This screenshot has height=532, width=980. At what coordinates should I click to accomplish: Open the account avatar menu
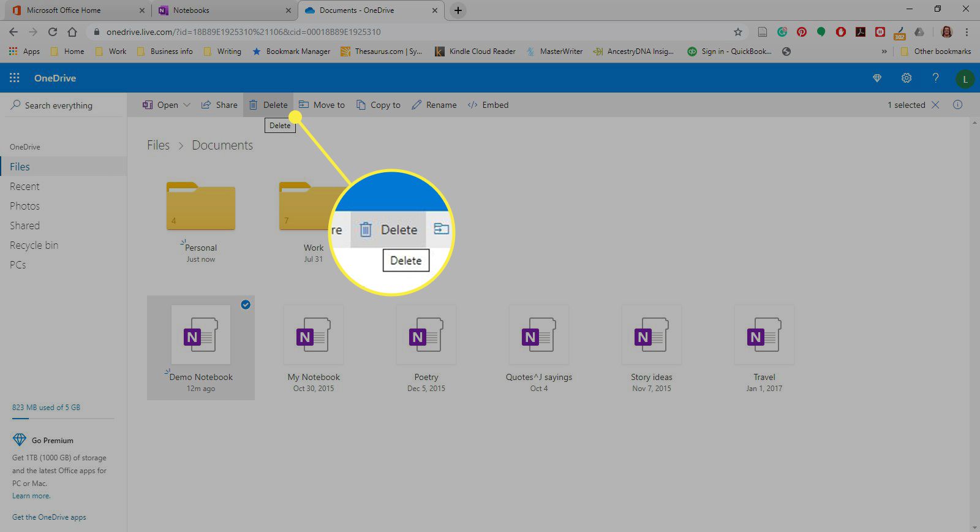click(x=965, y=78)
